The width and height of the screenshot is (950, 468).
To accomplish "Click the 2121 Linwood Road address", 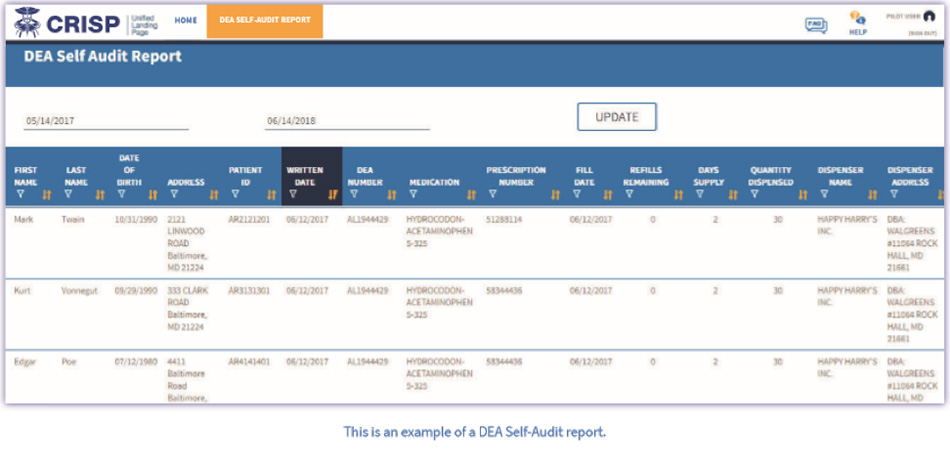I will [187, 243].
